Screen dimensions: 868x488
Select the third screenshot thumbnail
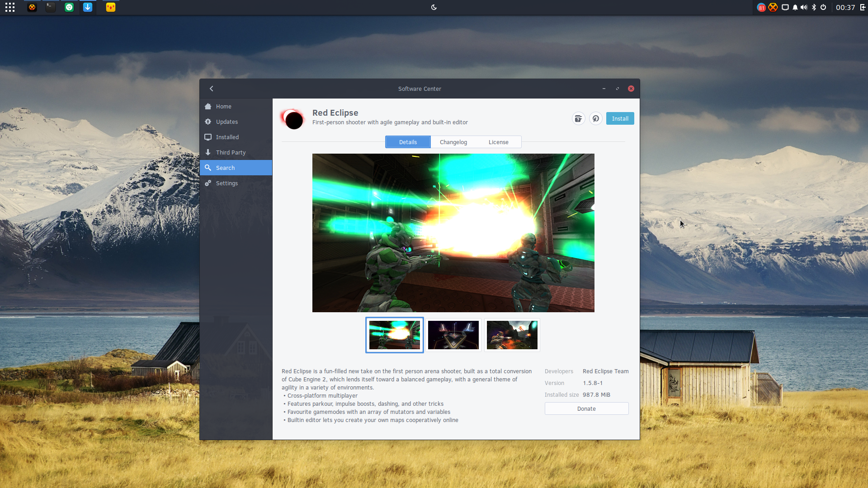coord(512,335)
